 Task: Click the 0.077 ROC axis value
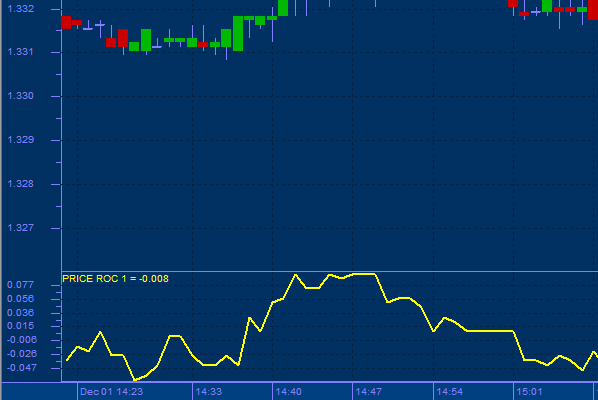[x=21, y=285]
